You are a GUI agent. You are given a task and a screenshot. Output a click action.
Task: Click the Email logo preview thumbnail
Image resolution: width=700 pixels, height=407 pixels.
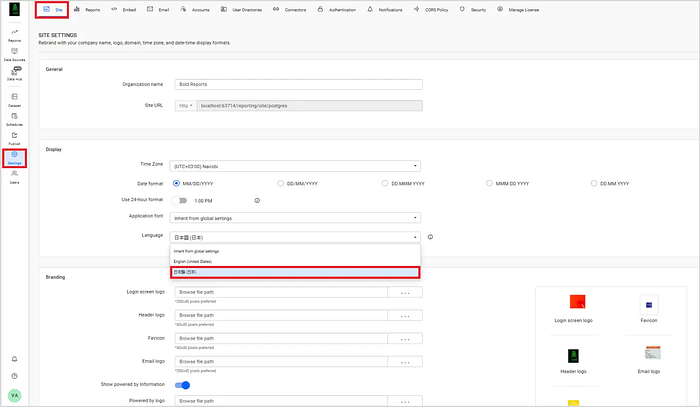coord(653,353)
